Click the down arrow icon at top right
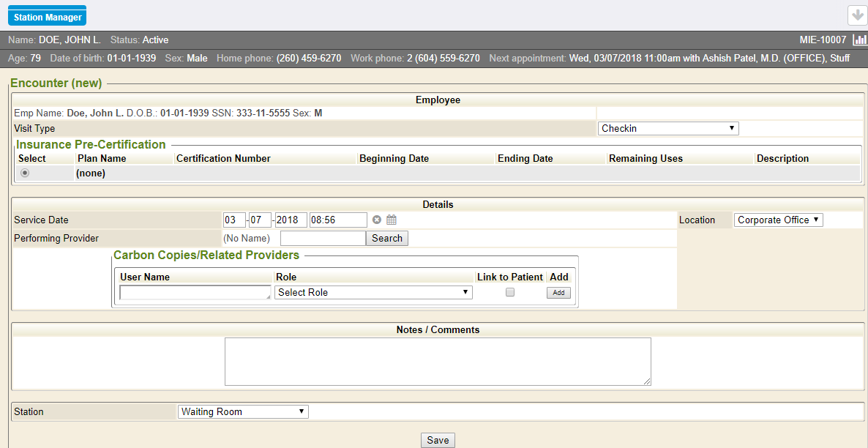 [856, 15]
